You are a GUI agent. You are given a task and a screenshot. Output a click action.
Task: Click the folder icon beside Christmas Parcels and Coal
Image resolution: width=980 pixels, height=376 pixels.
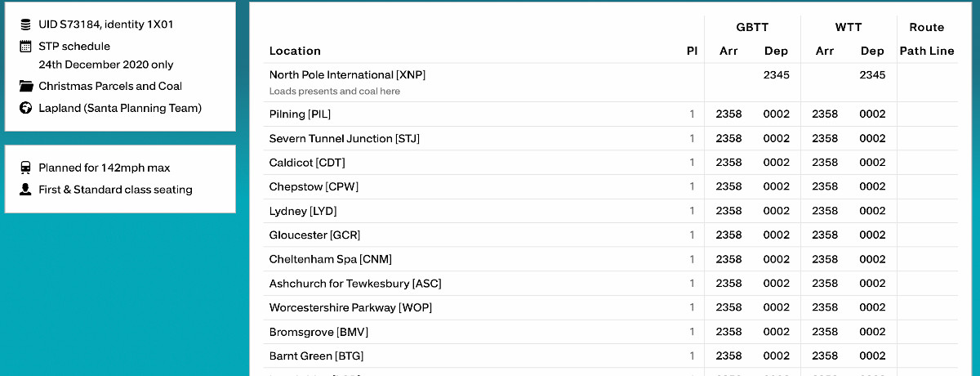25,86
